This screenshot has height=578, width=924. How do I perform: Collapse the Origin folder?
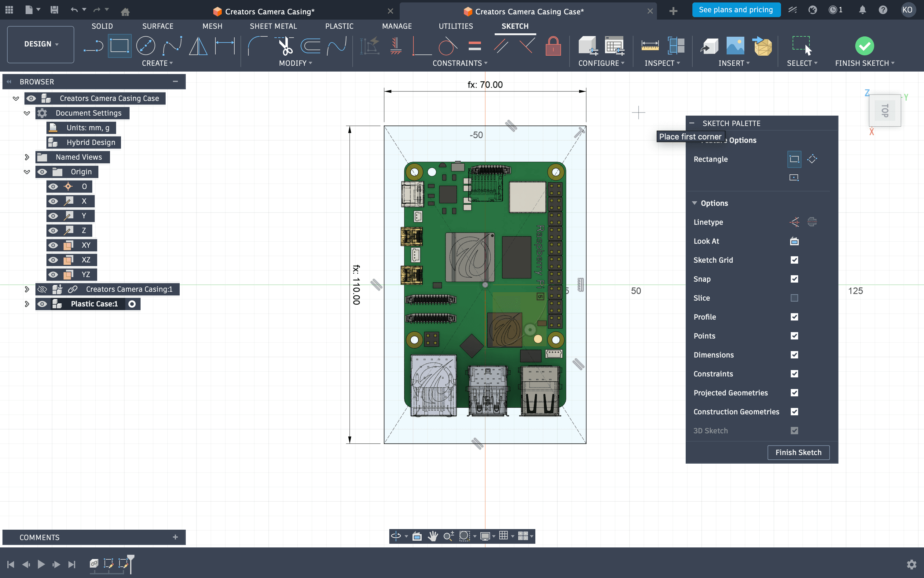[x=27, y=172]
